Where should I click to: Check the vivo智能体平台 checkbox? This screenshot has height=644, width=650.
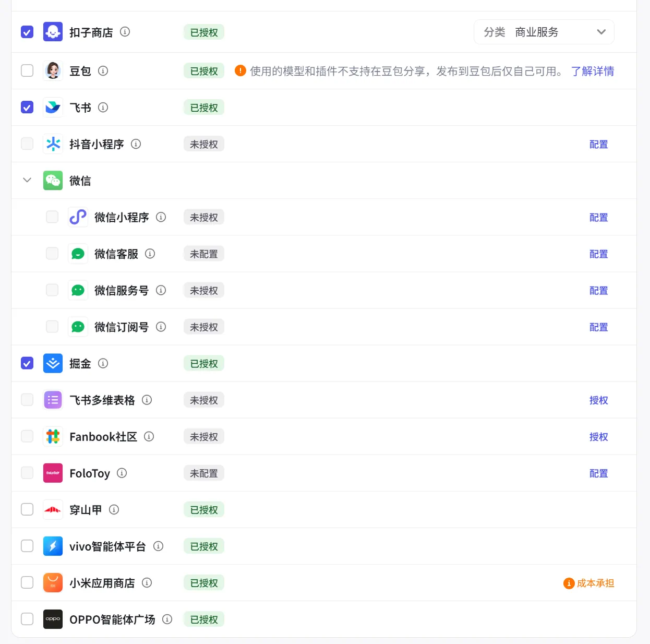[x=27, y=545]
